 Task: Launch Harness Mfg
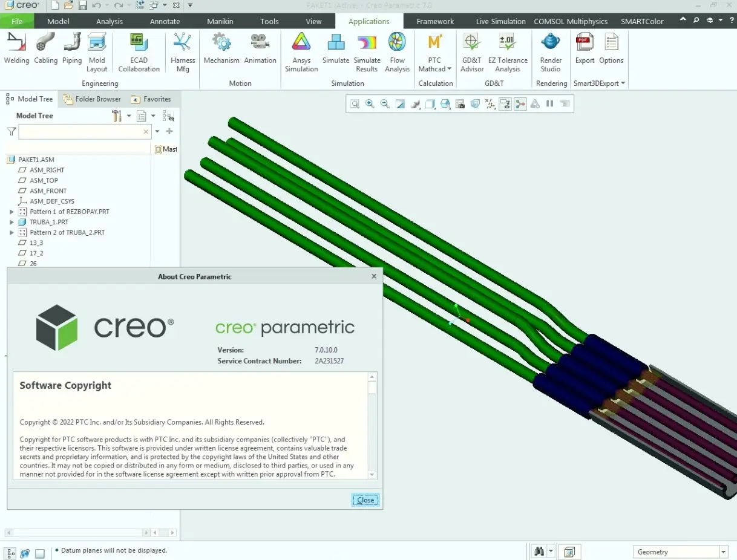click(x=183, y=53)
